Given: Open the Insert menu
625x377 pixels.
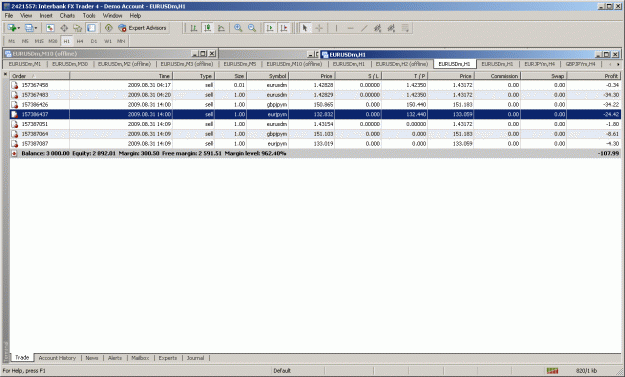Looking at the screenshot, I should pyautogui.click(x=46, y=16).
